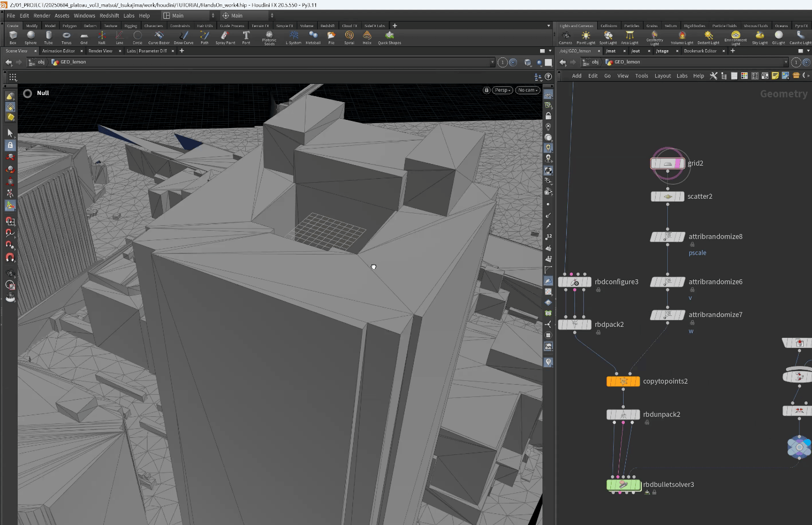Click the Spray Paint shelf tool

coord(225,37)
